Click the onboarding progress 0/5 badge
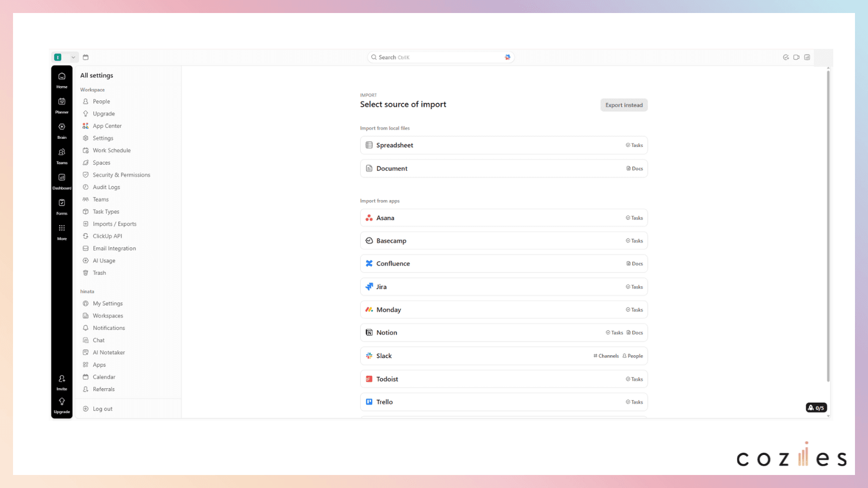This screenshot has height=488, width=868. click(816, 408)
